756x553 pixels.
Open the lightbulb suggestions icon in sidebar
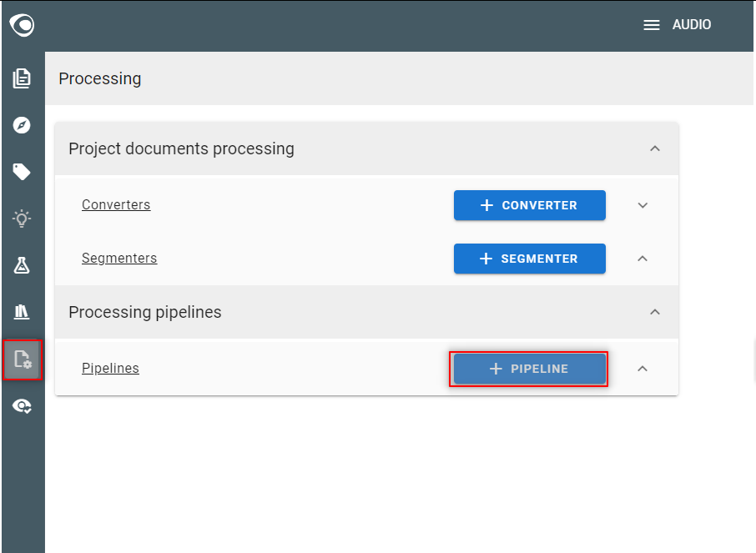point(22,219)
